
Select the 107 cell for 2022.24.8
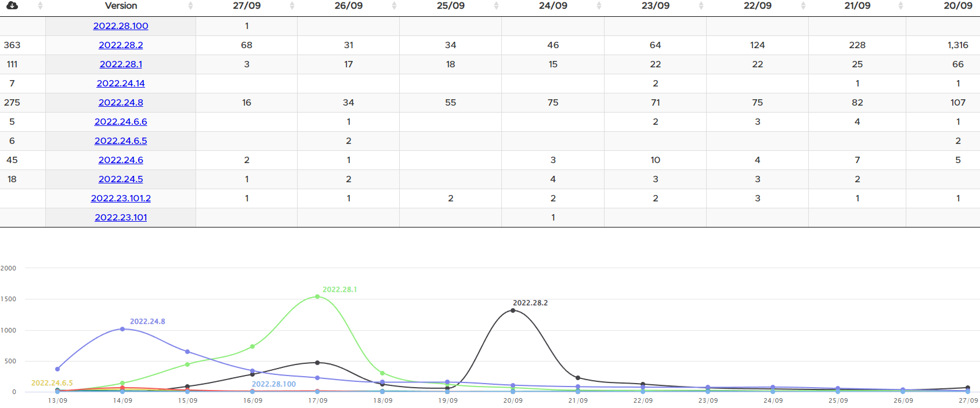(x=958, y=103)
